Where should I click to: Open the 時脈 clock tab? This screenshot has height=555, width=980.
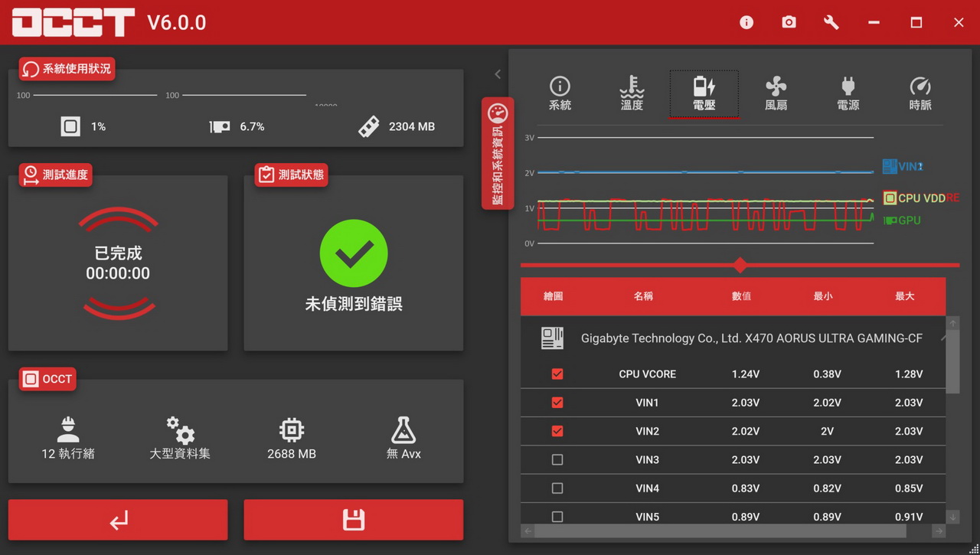tap(920, 94)
